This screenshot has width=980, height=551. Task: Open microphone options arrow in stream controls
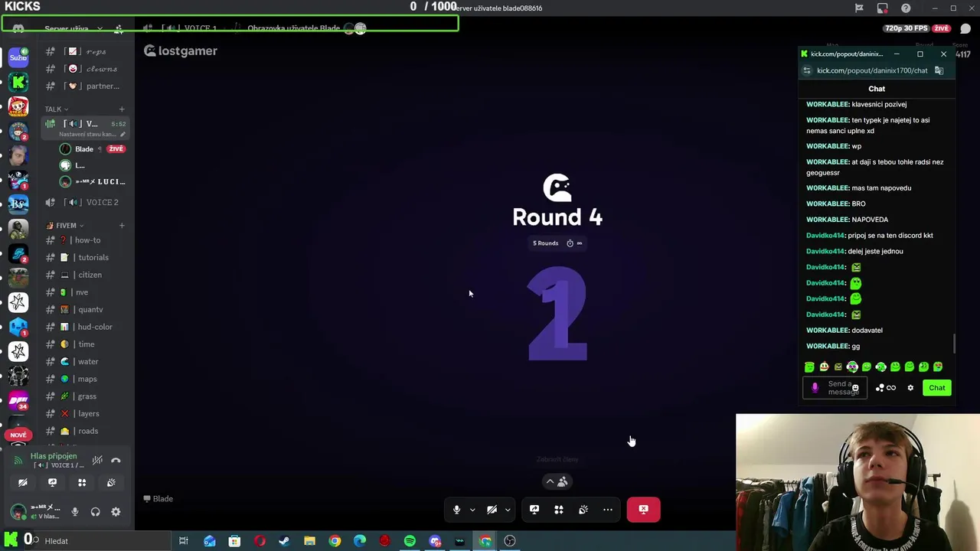(472, 510)
